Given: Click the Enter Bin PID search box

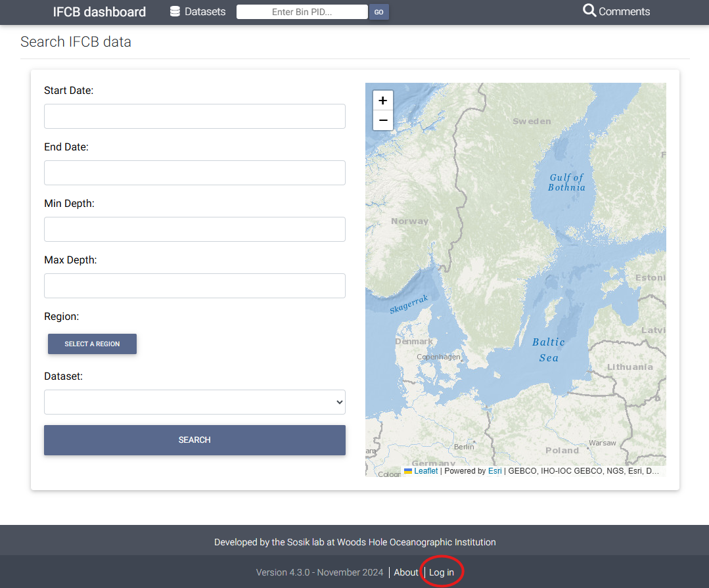Looking at the screenshot, I should click(x=302, y=11).
